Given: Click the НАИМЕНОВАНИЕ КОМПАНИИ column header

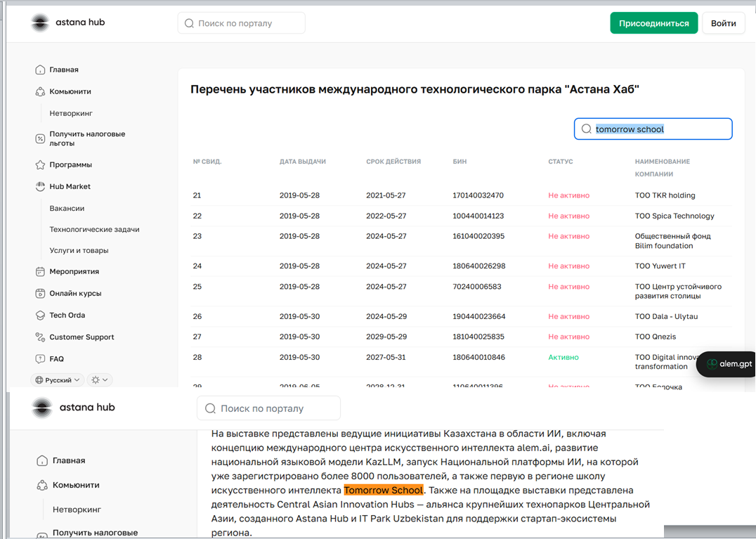Looking at the screenshot, I should tap(662, 168).
